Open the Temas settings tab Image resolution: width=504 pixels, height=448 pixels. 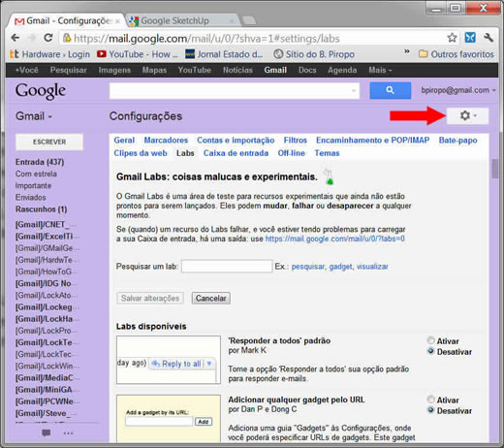click(327, 153)
